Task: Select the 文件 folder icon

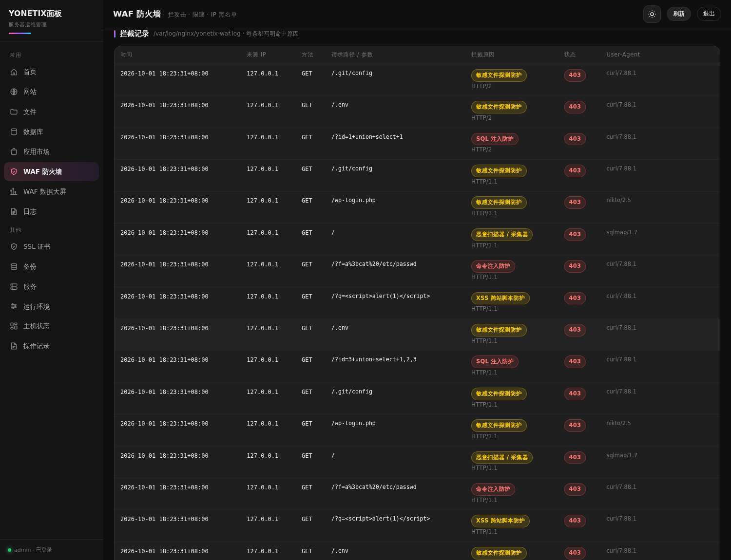Action: click(14, 112)
